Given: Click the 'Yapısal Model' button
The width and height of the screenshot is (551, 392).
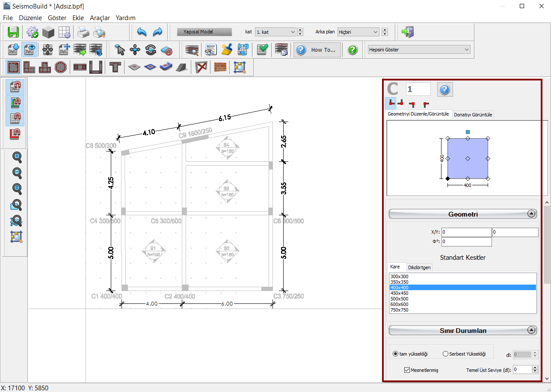Looking at the screenshot, I should tap(204, 32).
